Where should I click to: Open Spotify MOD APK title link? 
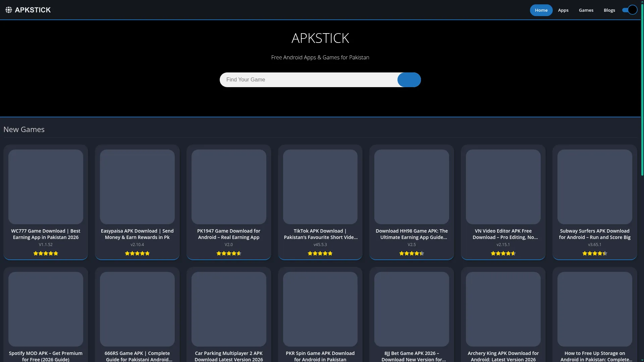pyautogui.click(x=46, y=356)
